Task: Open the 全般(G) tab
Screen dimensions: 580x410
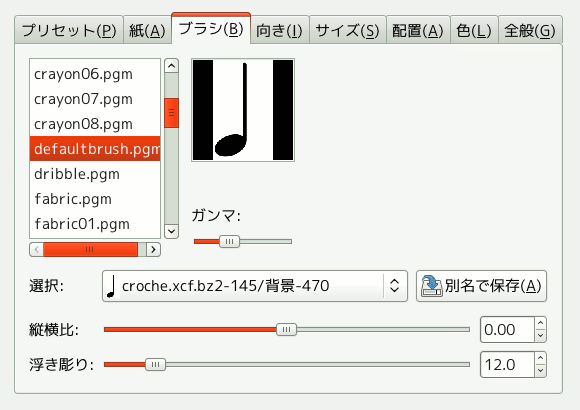Action: coord(530,30)
